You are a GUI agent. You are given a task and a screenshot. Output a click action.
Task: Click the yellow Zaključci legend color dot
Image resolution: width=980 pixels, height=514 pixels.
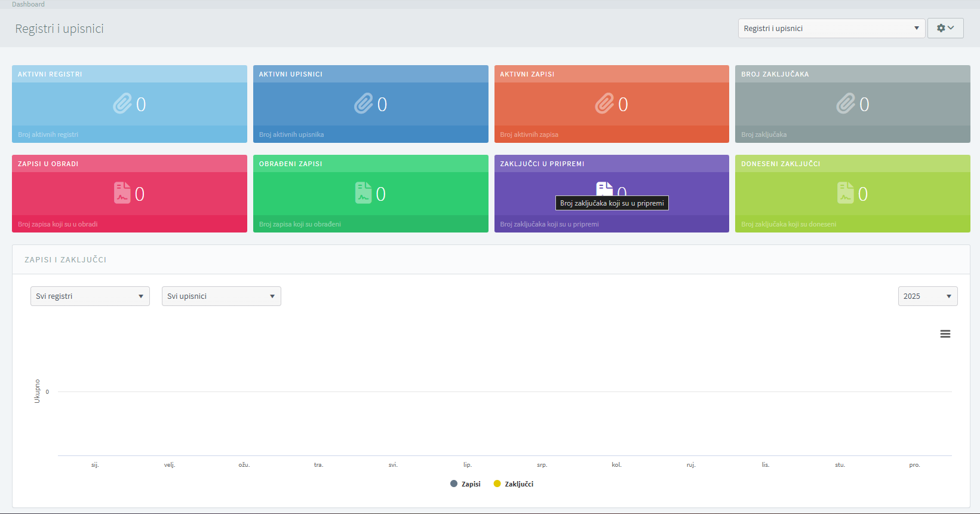pyautogui.click(x=497, y=484)
